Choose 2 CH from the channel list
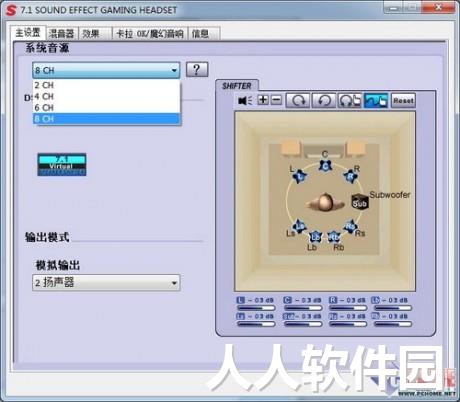Viewport: 460px width, 402px height. 106,85
